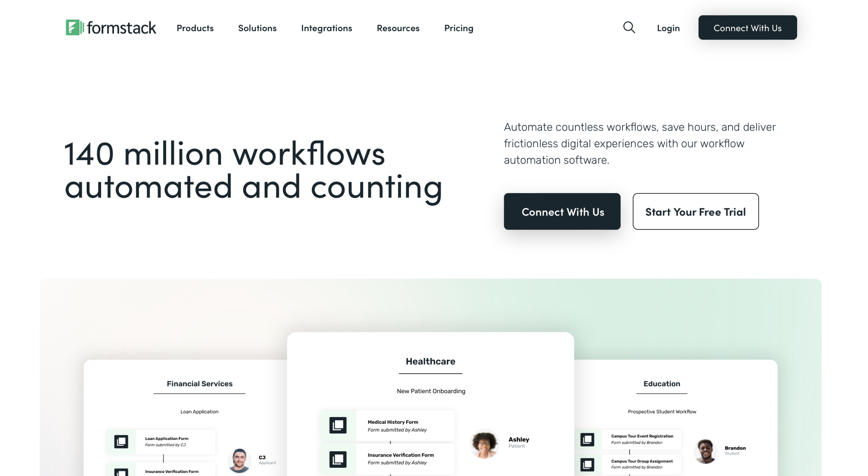This screenshot has height=476, width=868.
Task: Select the Resources menu item
Action: tap(398, 27)
